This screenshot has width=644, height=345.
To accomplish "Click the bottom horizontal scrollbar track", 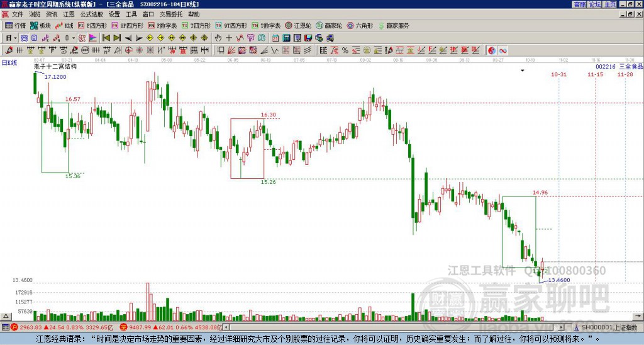I will click(394, 327).
